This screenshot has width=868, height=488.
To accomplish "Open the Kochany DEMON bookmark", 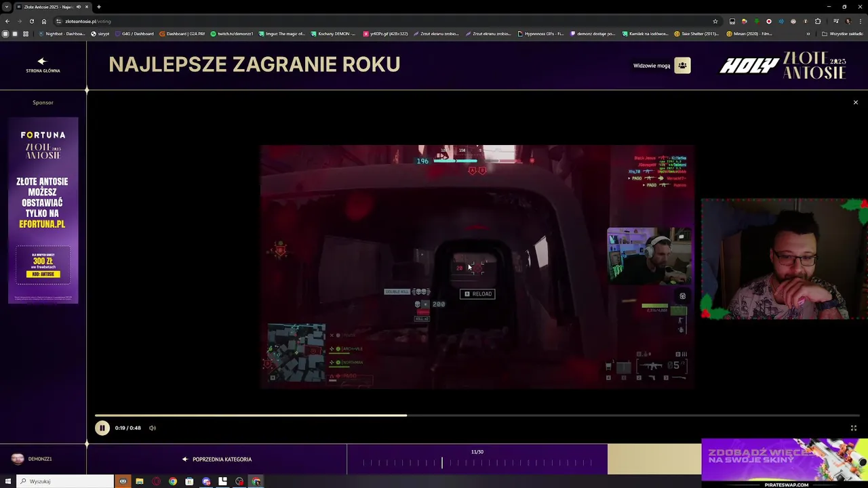I will (333, 33).
